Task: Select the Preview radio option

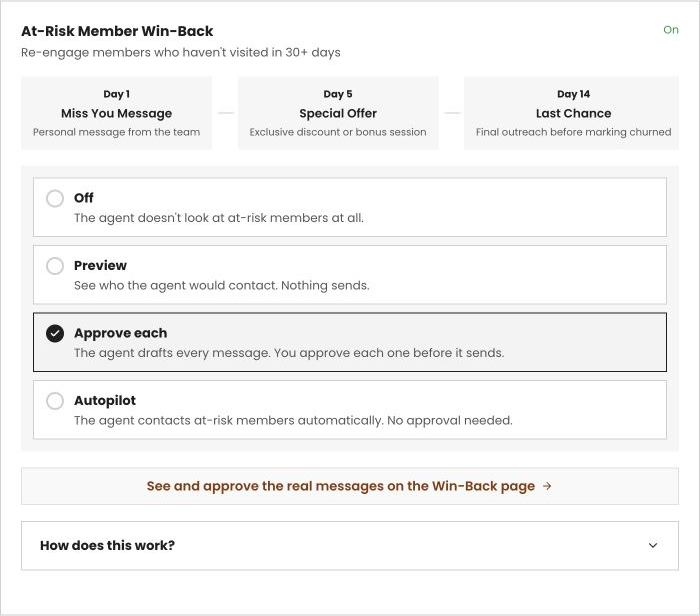Action: coord(350,275)
